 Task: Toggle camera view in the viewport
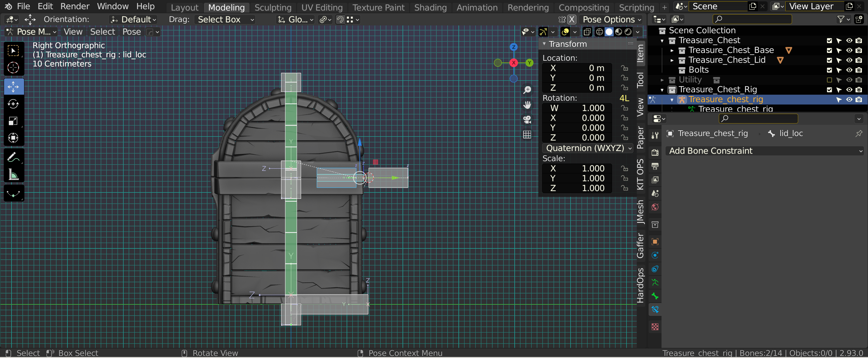[527, 119]
